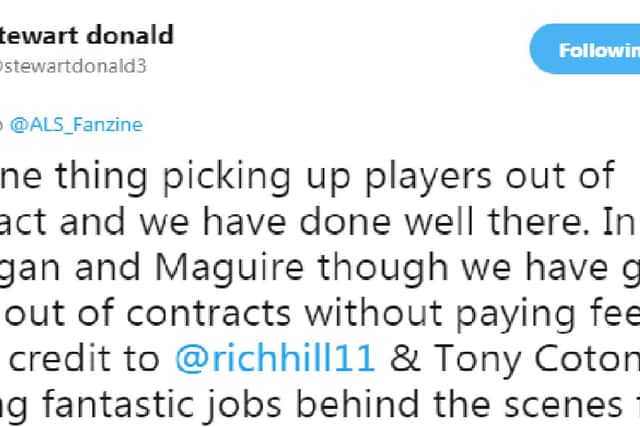The image size is (640, 427).
Task: Click the Following button
Action: click(x=585, y=49)
